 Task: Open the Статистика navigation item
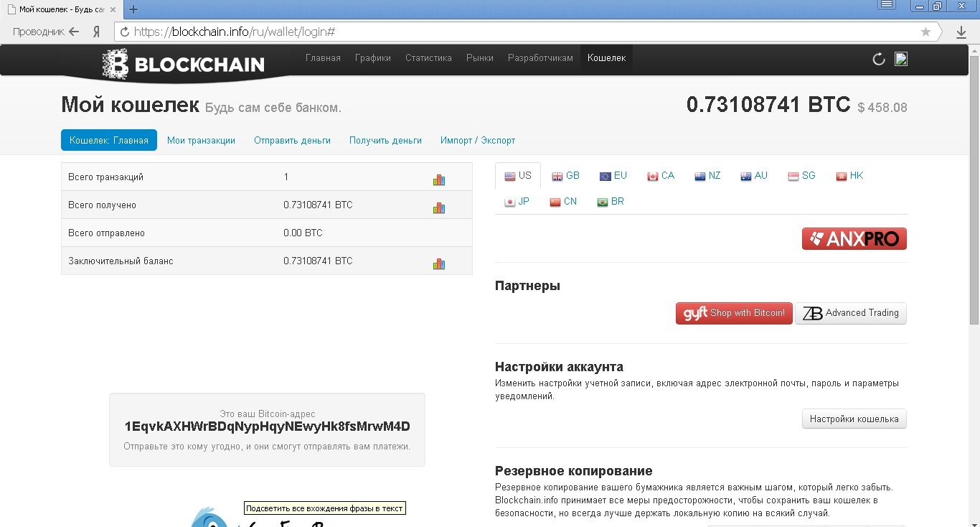(428, 58)
